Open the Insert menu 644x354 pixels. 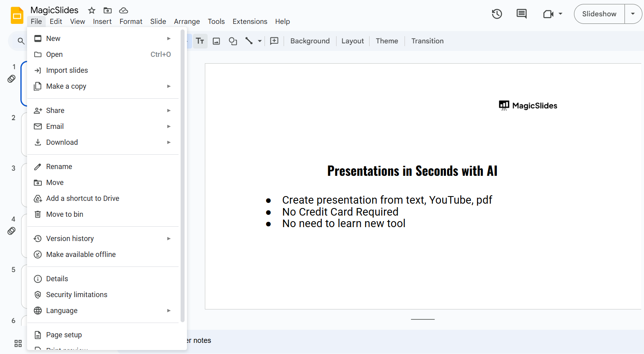coord(102,21)
